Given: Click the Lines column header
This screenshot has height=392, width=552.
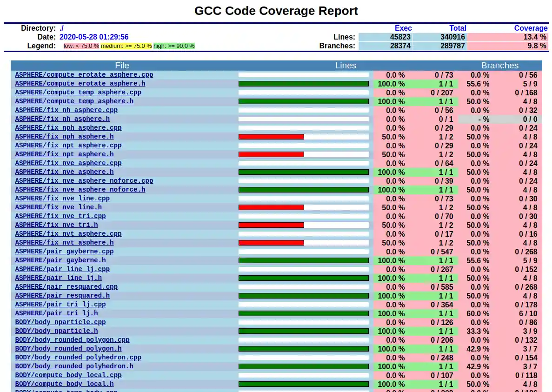Looking at the screenshot, I should click(x=346, y=65).
